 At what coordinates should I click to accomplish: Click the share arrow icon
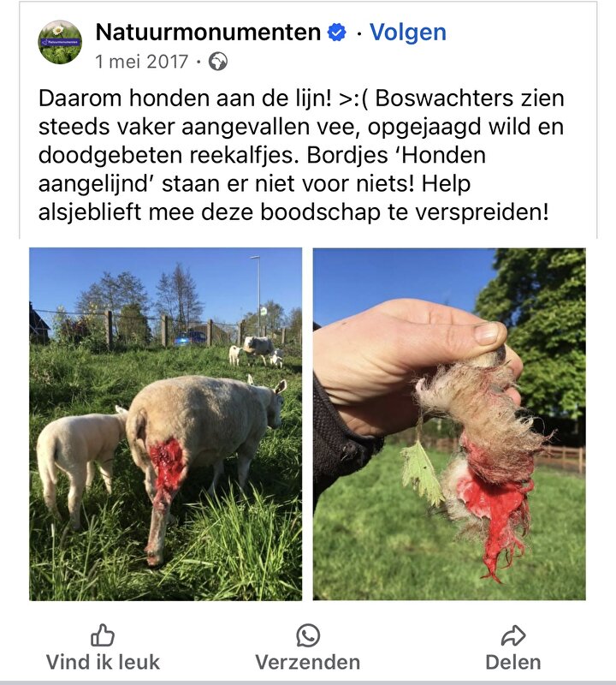(x=513, y=635)
